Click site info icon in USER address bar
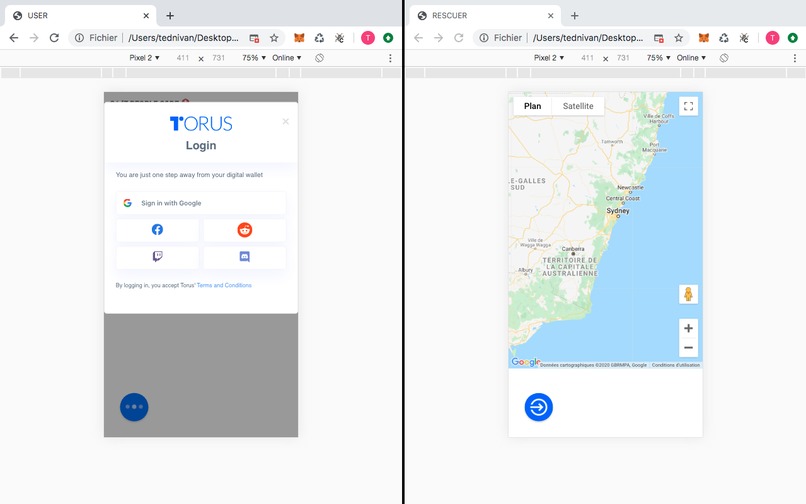The width and height of the screenshot is (806, 504). tap(79, 38)
